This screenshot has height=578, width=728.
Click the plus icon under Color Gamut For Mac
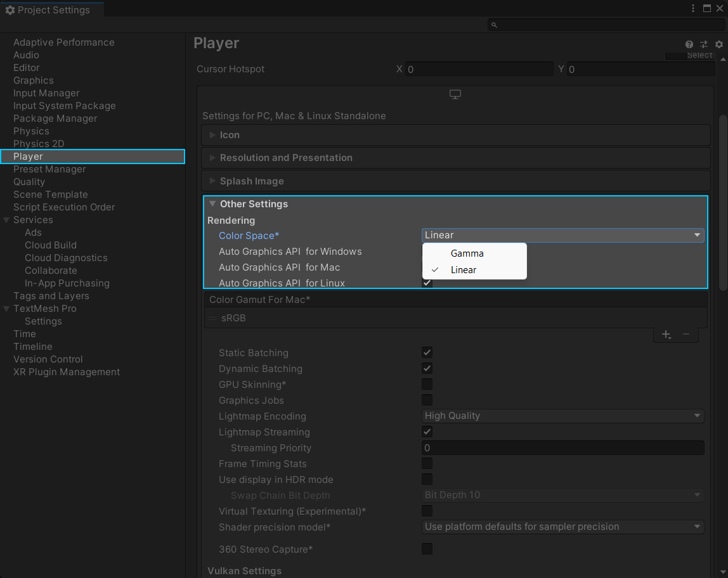pos(666,334)
